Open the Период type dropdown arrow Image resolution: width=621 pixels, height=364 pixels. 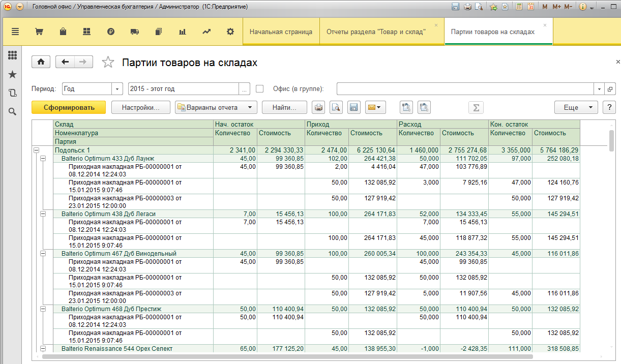pyautogui.click(x=118, y=88)
